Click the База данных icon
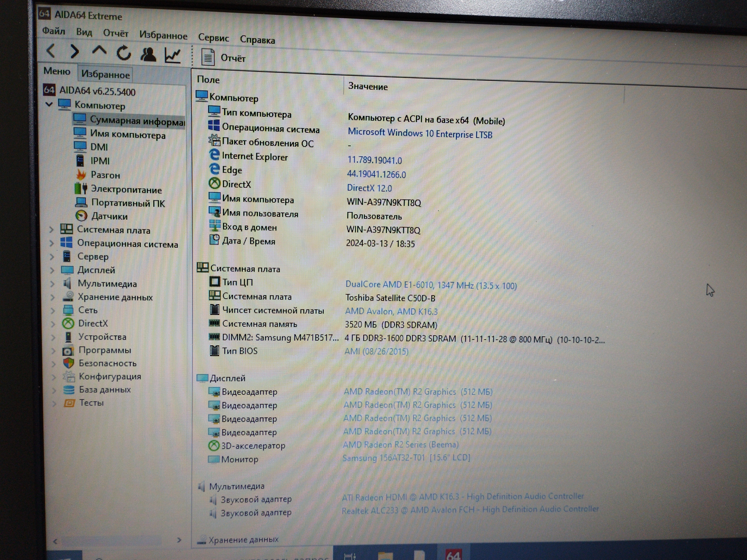 [69, 390]
